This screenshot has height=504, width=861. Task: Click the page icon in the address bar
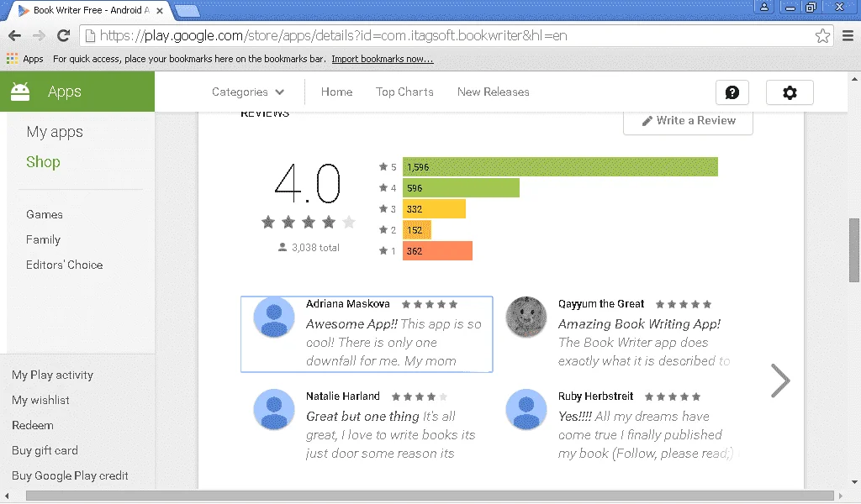(90, 36)
